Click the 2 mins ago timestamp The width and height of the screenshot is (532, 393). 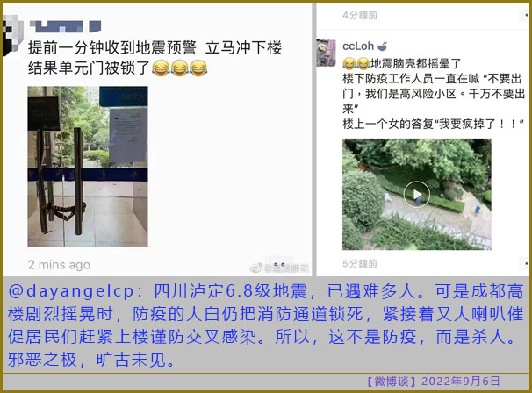(59, 265)
